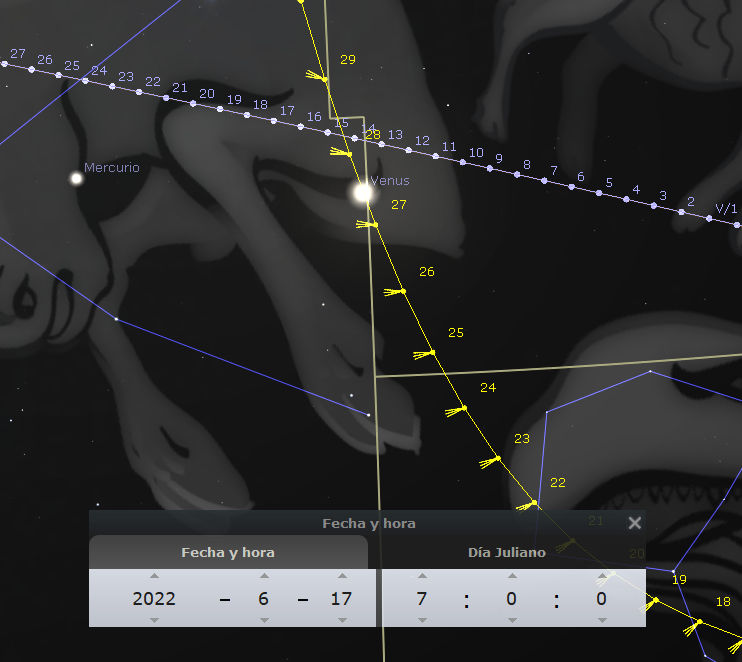This screenshot has width=742, height=662.
Task: Increase the seconds value
Action: coord(602,576)
